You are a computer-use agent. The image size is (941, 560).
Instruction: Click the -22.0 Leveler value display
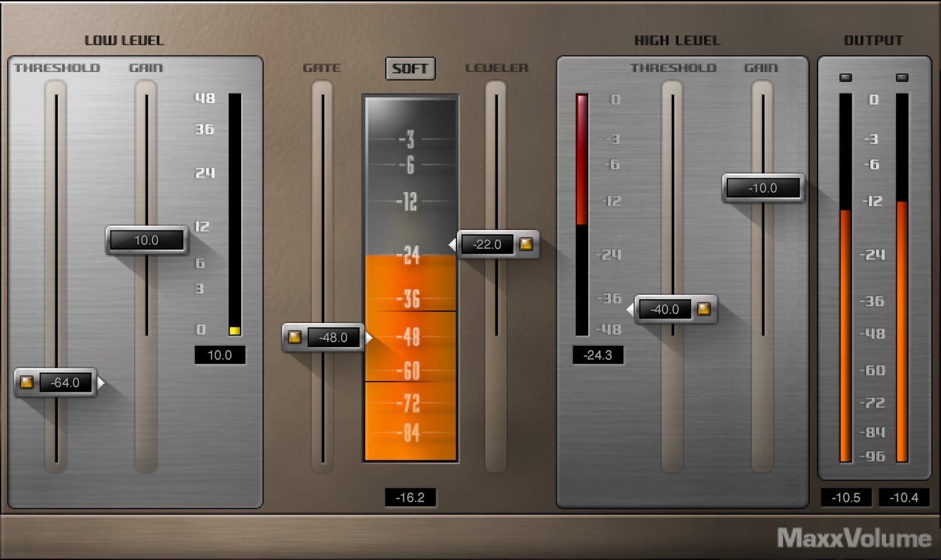tap(487, 244)
